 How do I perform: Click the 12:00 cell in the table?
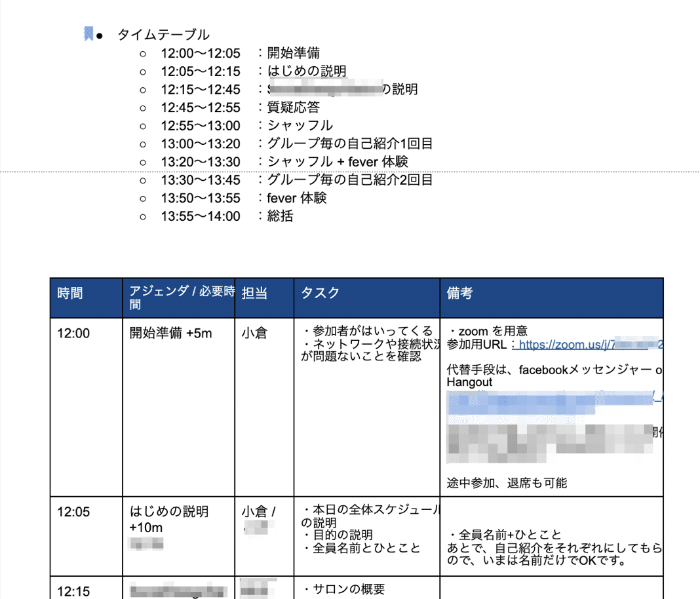pyautogui.click(x=74, y=333)
